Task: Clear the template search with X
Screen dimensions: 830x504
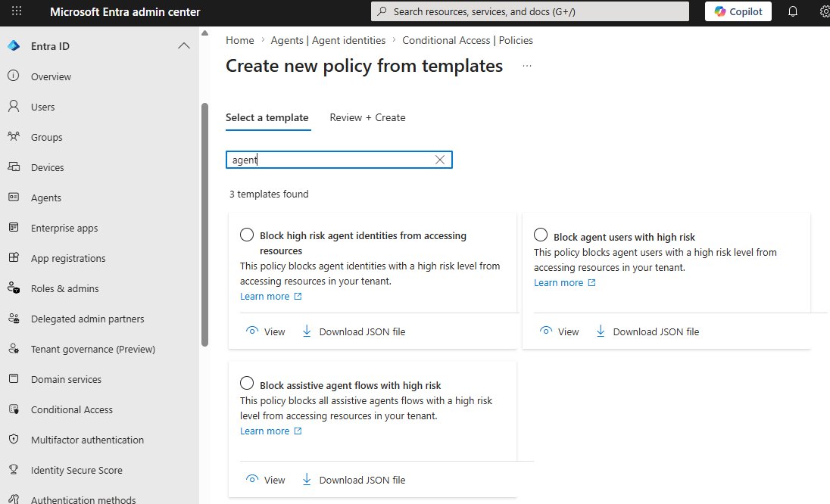Action: point(440,160)
